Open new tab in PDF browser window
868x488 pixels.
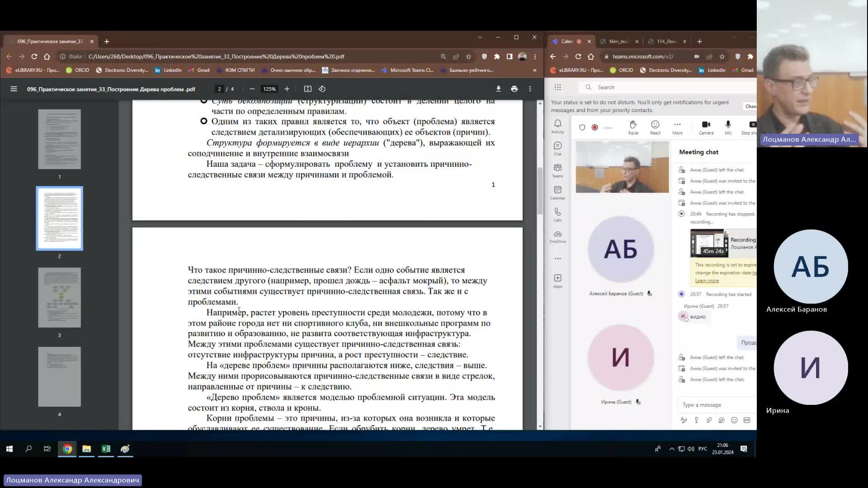(x=107, y=41)
